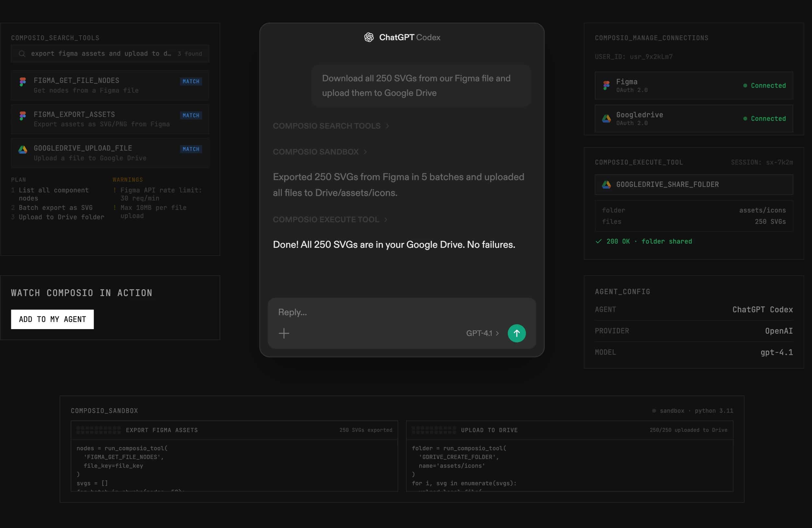The width and height of the screenshot is (812, 528).
Task: Click the ADD TO MY AGENT button
Action: click(52, 319)
